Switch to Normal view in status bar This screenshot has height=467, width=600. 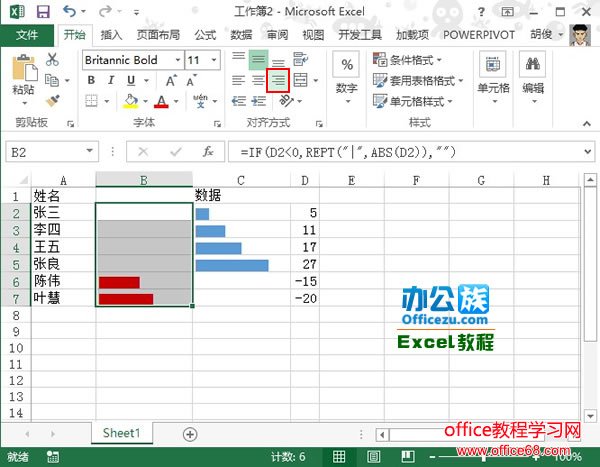[339, 457]
